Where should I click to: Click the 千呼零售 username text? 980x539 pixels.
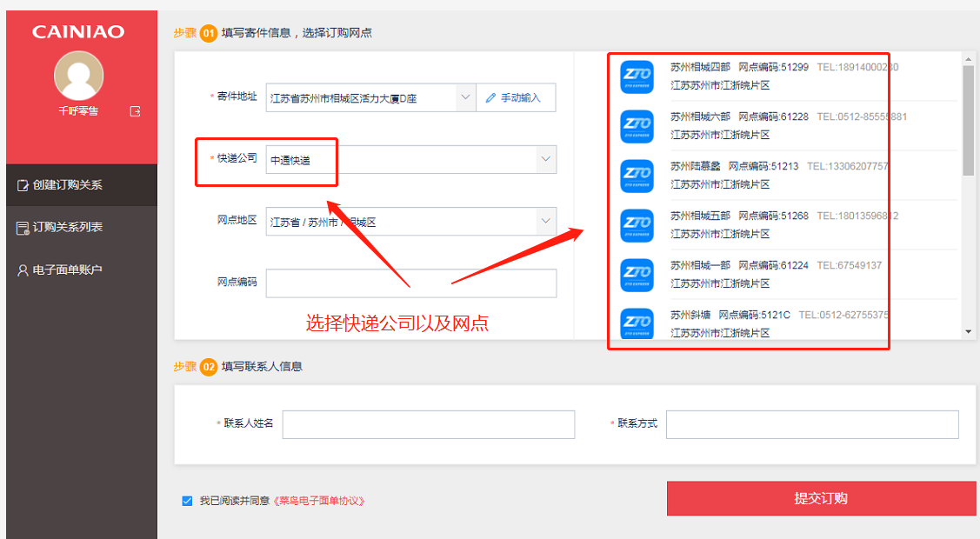[78, 111]
